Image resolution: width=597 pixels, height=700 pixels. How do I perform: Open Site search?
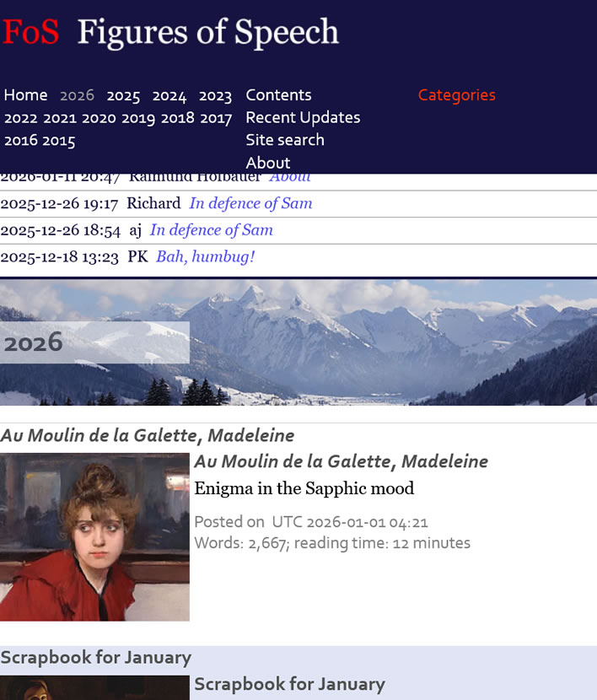click(284, 140)
